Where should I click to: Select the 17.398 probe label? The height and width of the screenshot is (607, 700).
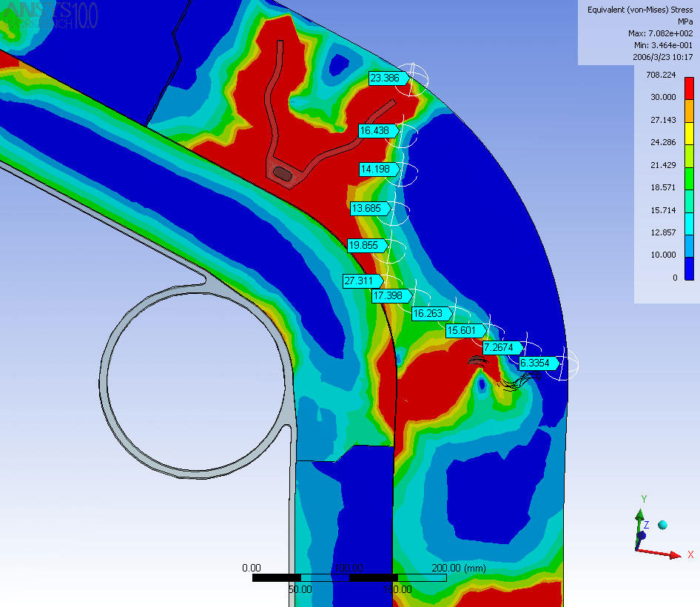point(388,295)
